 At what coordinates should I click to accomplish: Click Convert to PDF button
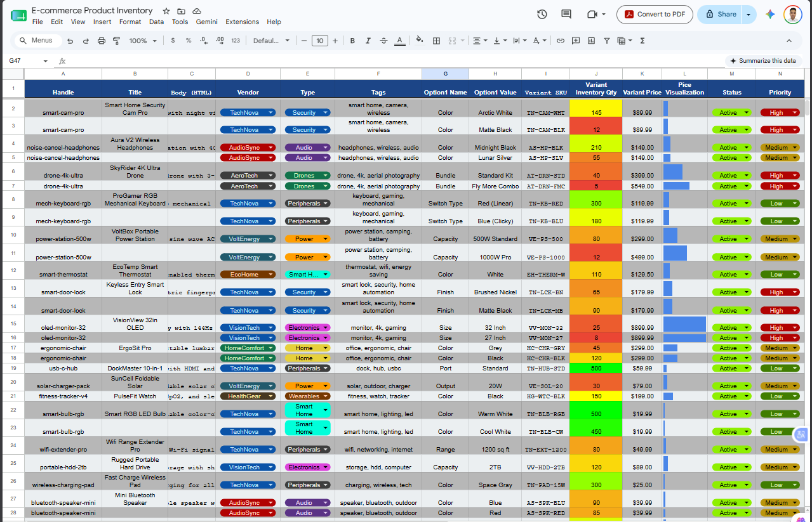pyautogui.click(x=655, y=14)
